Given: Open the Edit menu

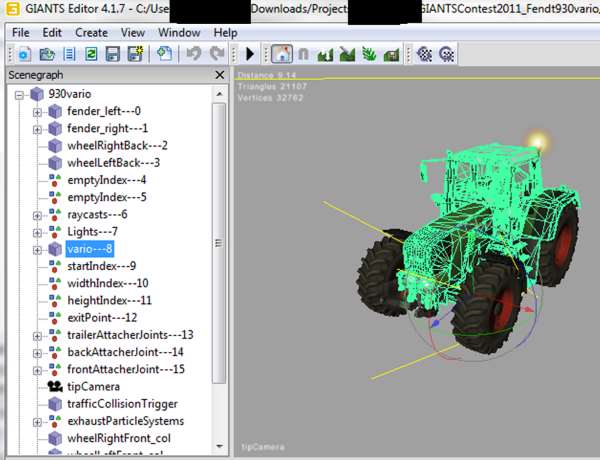Looking at the screenshot, I should [x=52, y=33].
